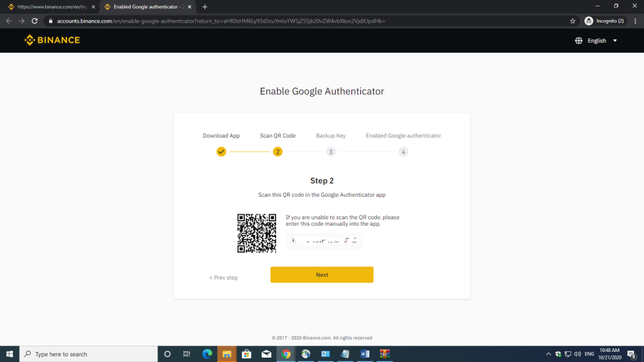Viewport: 644px width, 362px height.
Task: Open the notification center icon
Action: click(631, 354)
